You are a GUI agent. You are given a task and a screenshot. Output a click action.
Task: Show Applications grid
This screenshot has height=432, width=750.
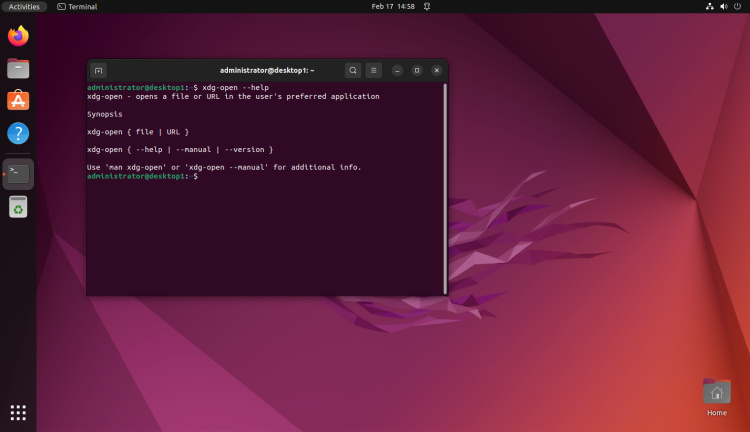pos(18,412)
